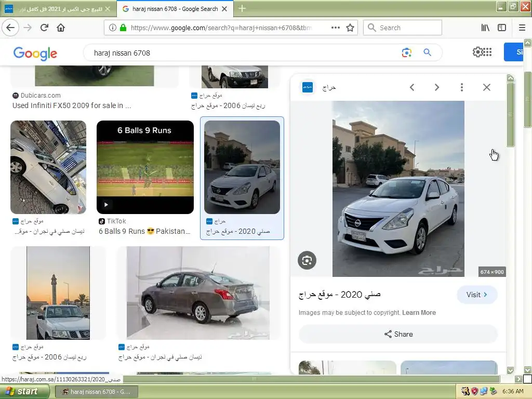Click the red shield tray icon
This screenshot has width=532, height=399.
474,392
